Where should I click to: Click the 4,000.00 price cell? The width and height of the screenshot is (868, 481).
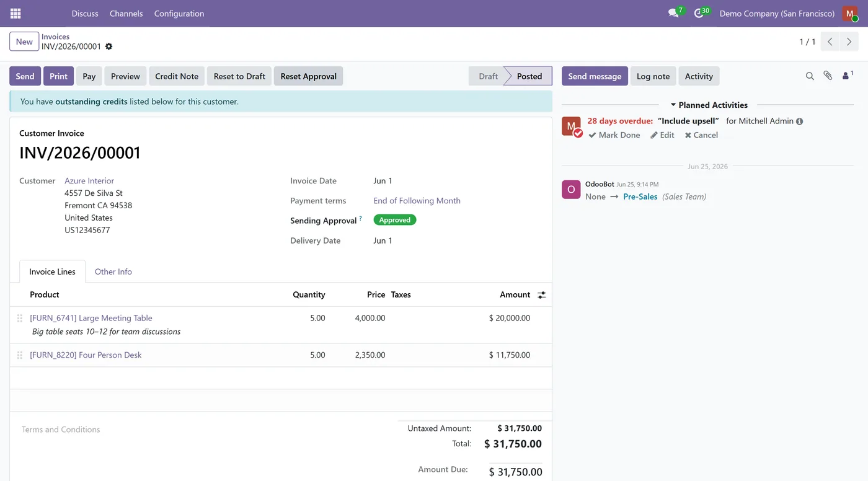point(370,318)
